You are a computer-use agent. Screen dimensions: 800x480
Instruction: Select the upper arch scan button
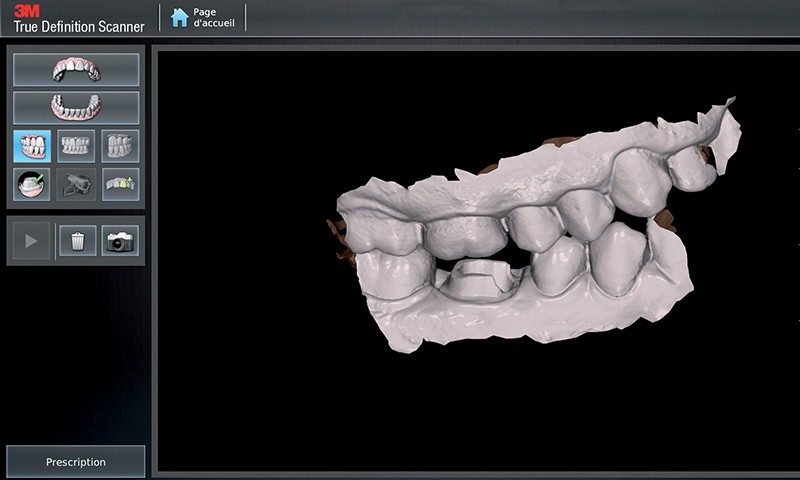76,69
